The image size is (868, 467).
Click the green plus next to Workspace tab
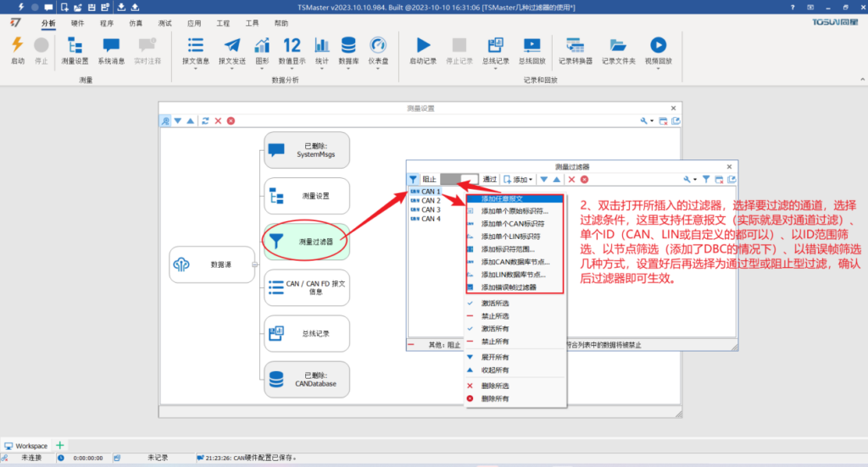60,445
